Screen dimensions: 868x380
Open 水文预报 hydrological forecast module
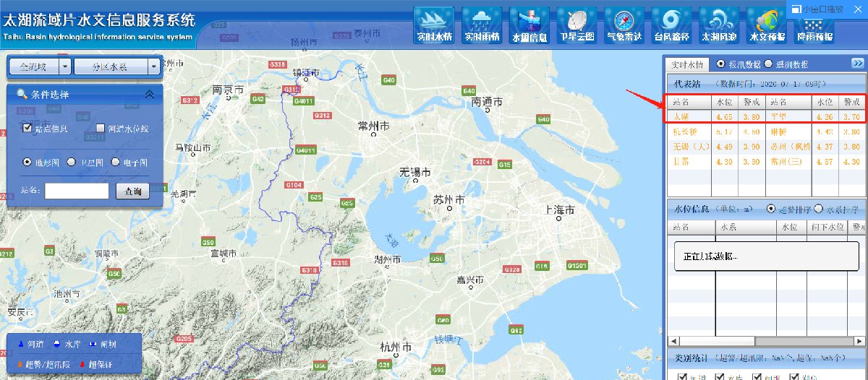[x=766, y=25]
